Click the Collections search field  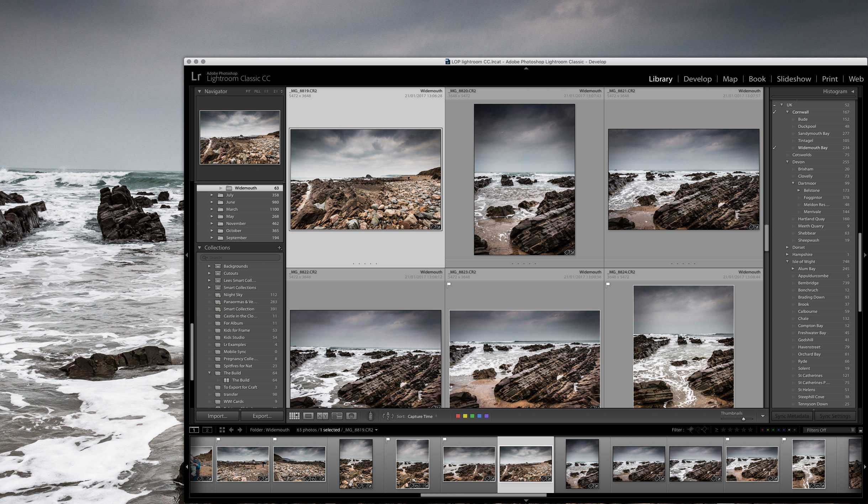240,257
